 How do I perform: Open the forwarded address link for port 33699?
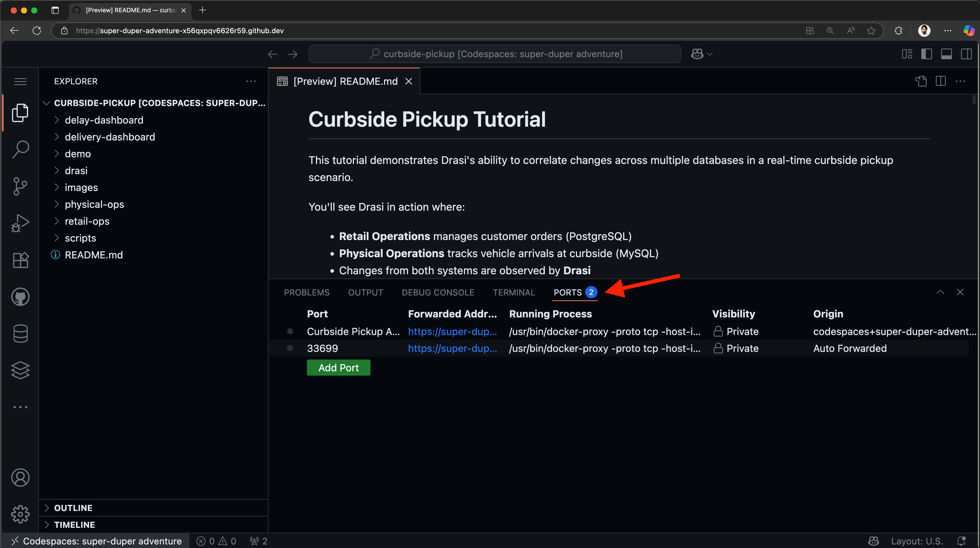click(452, 348)
